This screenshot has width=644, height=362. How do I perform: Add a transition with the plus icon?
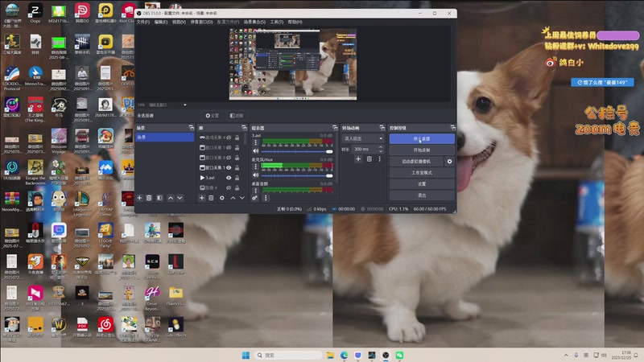(x=358, y=158)
